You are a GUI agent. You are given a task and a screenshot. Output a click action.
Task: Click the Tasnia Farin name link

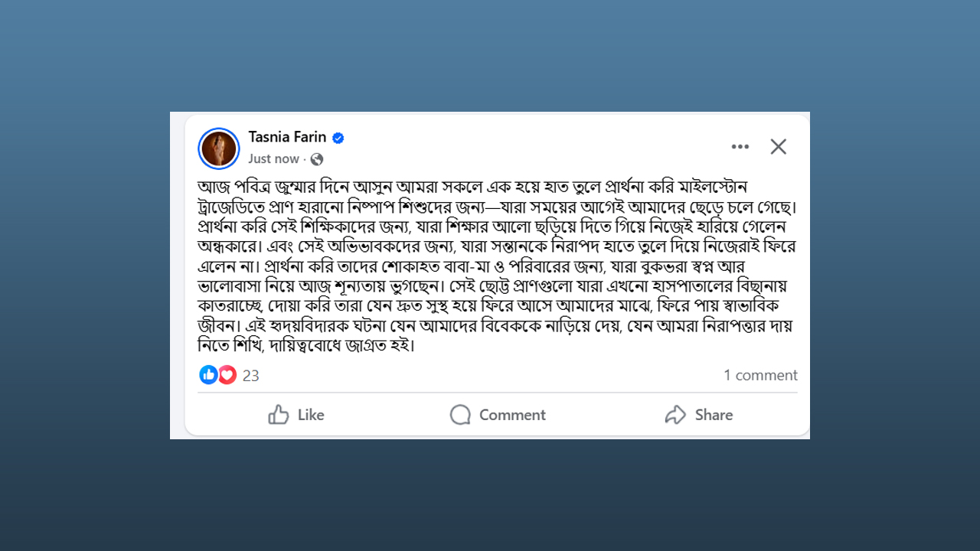(287, 137)
